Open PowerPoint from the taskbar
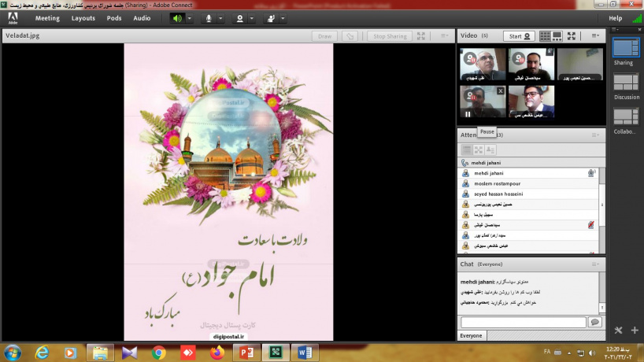The height and width of the screenshot is (362, 644). pos(246,353)
